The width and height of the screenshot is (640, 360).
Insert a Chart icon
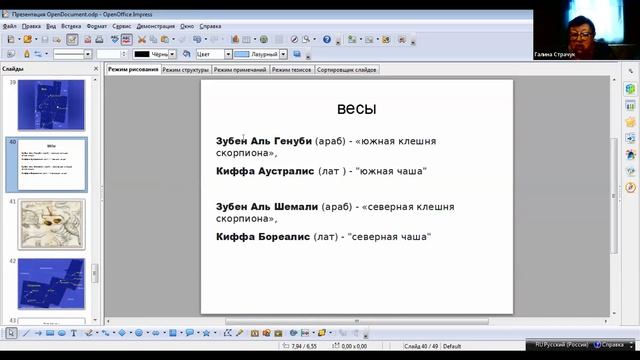pos(235,40)
